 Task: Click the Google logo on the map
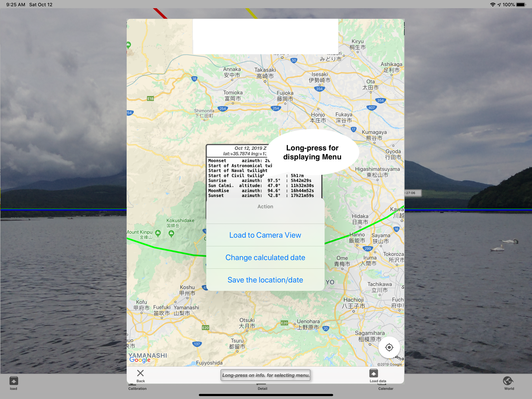140,359
